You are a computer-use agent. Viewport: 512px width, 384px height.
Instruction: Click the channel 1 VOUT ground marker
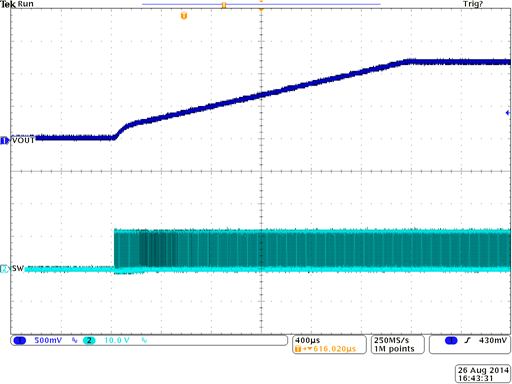[x=4, y=141]
